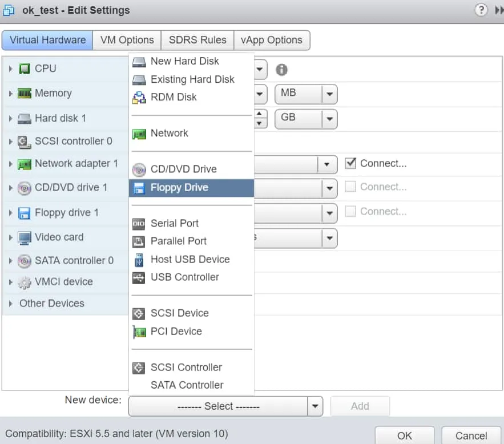
Task: Click the CPU info icon
Action: coord(281,70)
